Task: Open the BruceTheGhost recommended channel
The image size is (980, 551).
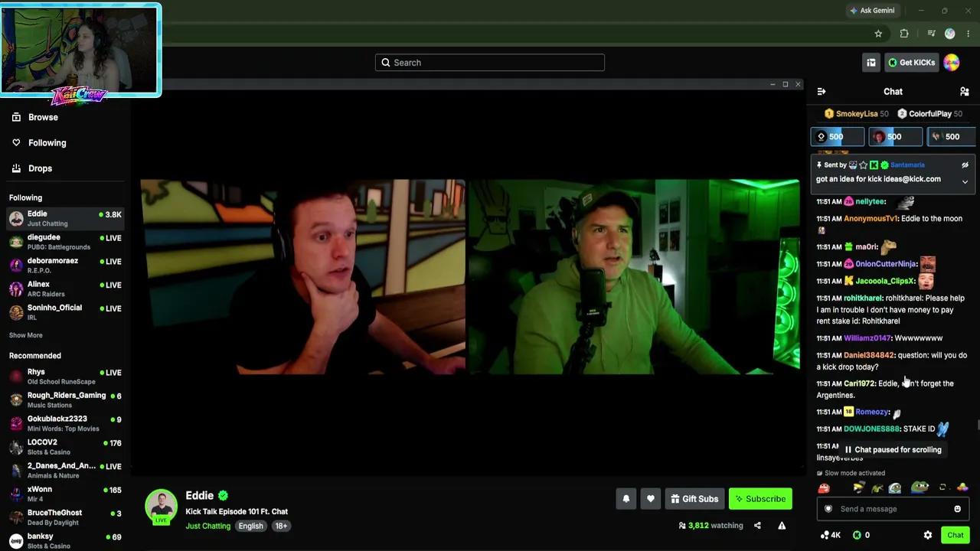Action: [x=65, y=517]
